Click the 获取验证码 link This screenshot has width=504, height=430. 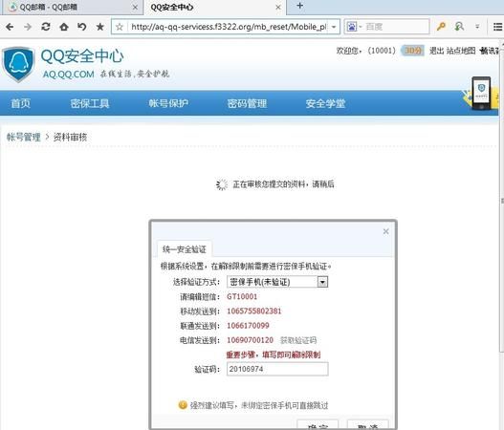[x=298, y=340]
